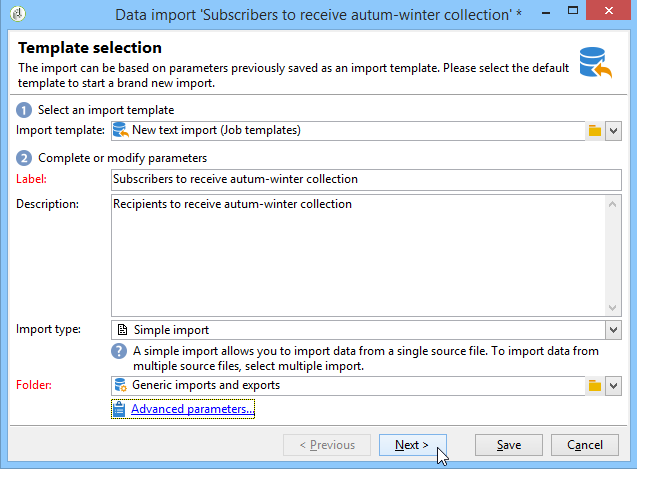Click the info icon beside simple import help
The width and height of the screenshot is (652, 481).
coord(120,351)
